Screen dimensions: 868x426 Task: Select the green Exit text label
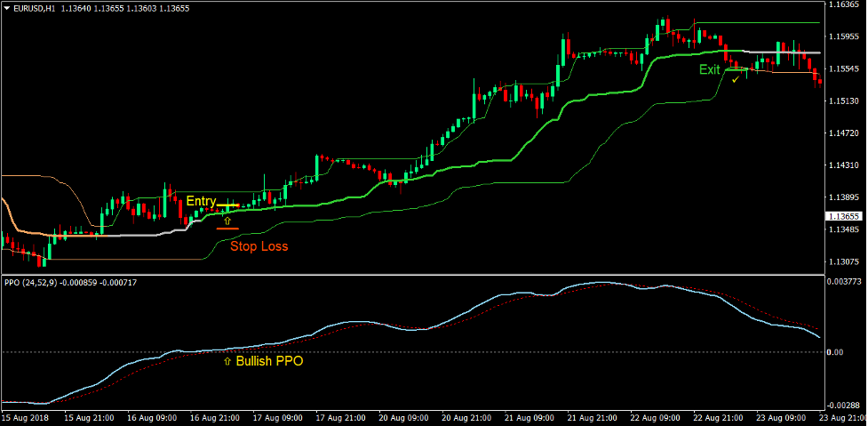(x=710, y=69)
